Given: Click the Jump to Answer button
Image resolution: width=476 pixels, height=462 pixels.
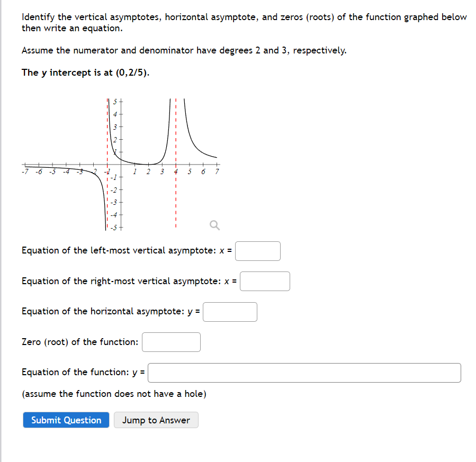Looking at the screenshot, I should (156, 420).
